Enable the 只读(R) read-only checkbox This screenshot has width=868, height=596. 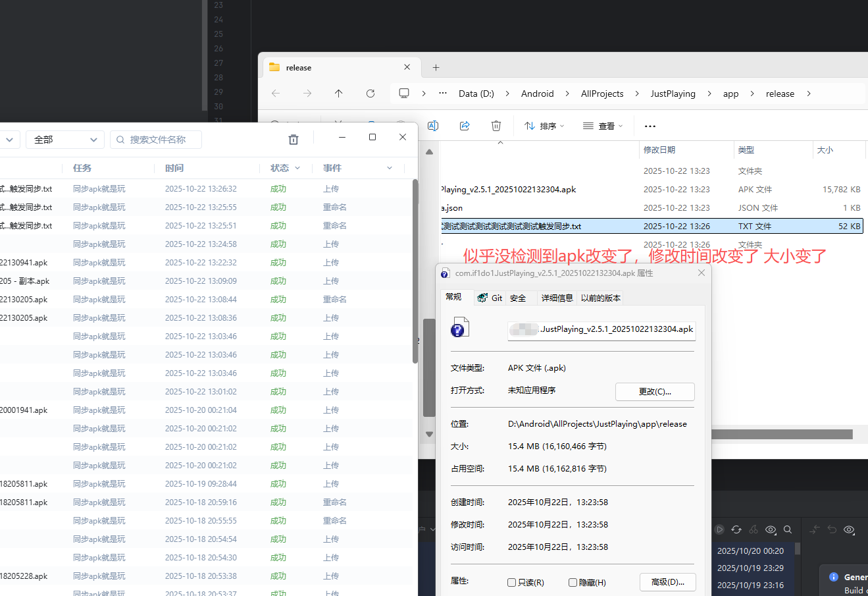(x=512, y=582)
